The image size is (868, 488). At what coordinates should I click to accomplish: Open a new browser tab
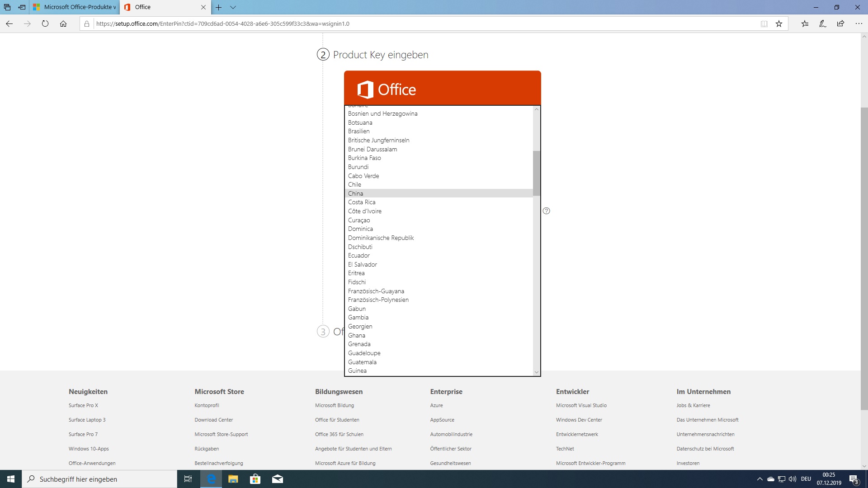[x=218, y=7]
